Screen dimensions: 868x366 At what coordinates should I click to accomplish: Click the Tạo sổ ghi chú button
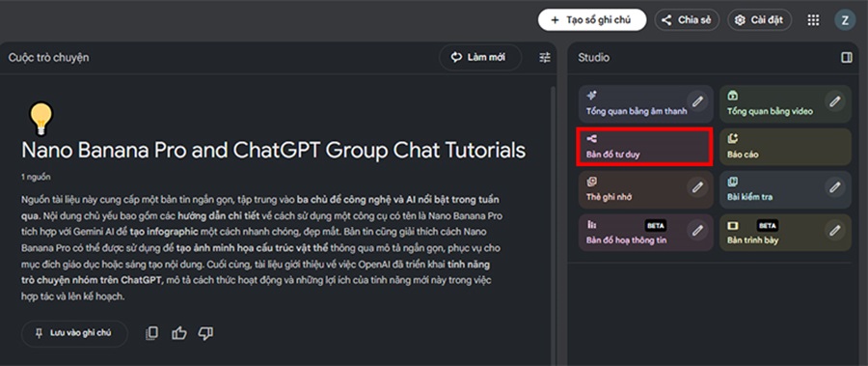[x=592, y=20]
